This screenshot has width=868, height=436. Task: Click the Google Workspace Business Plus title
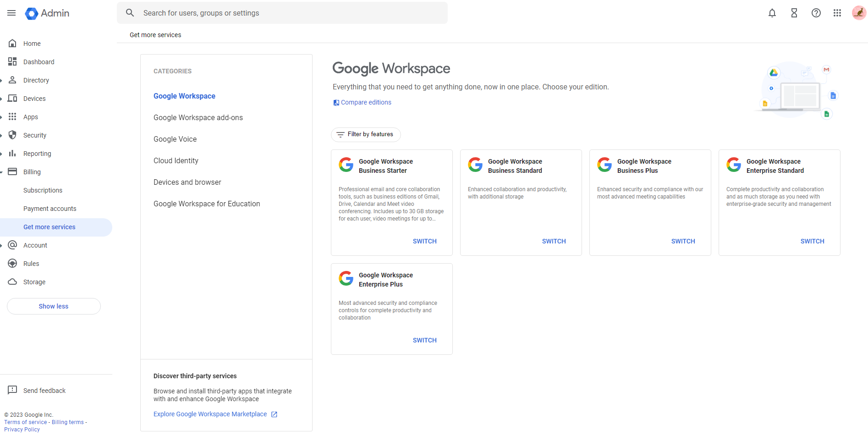tap(644, 166)
